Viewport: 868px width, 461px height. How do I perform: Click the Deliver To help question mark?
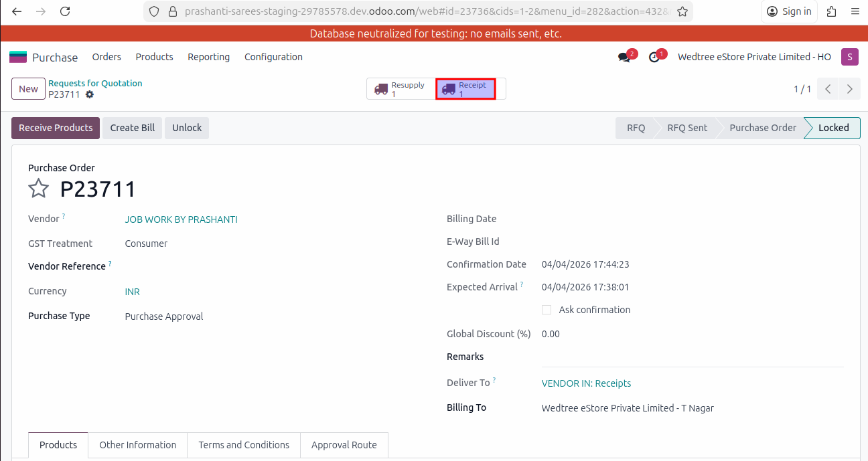pyautogui.click(x=494, y=380)
